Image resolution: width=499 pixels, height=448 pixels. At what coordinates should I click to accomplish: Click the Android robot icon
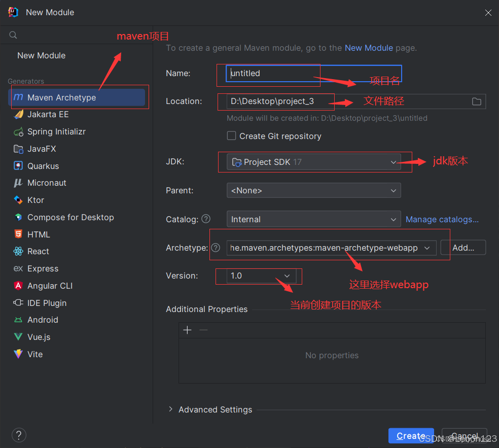coord(18,320)
